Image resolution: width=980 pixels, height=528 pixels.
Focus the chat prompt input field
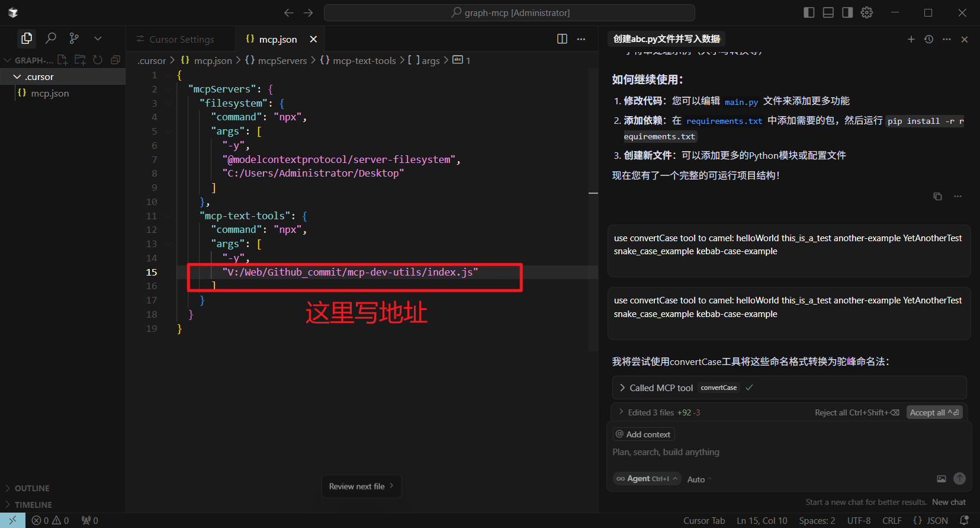788,452
